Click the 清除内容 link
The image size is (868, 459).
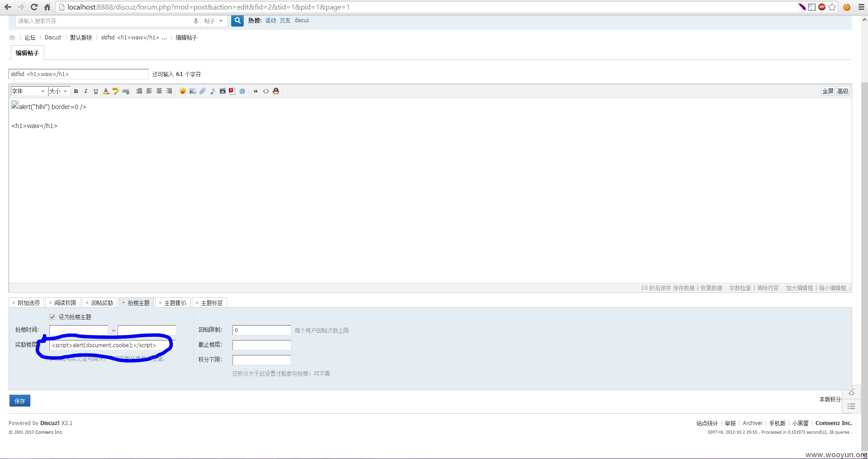pyautogui.click(x=768, y=288)
